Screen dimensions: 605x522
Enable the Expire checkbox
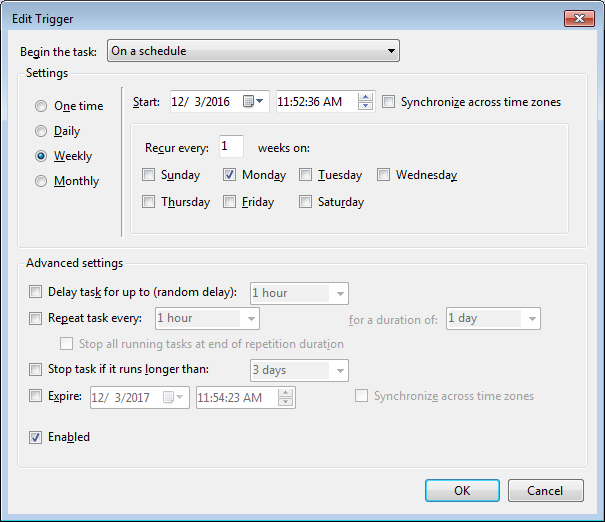[x=35, y=396]
